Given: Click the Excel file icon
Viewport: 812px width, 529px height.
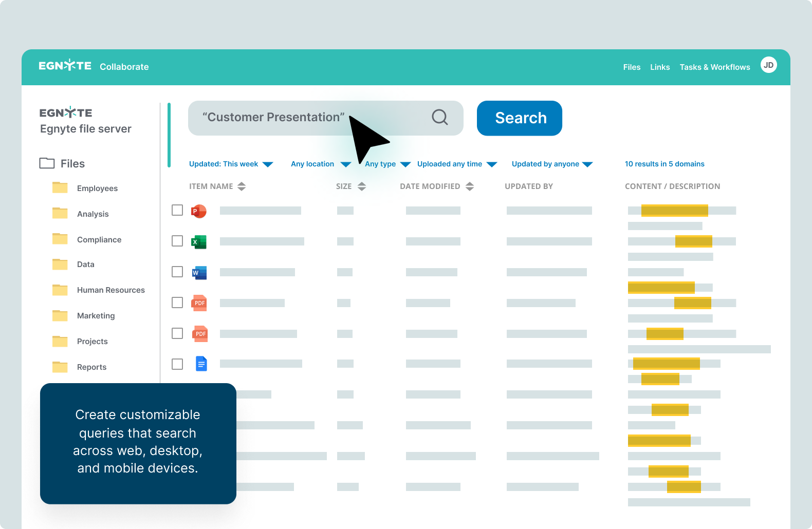Looking at the screenshot, I should pyautogui.click(x=199, y=241).
